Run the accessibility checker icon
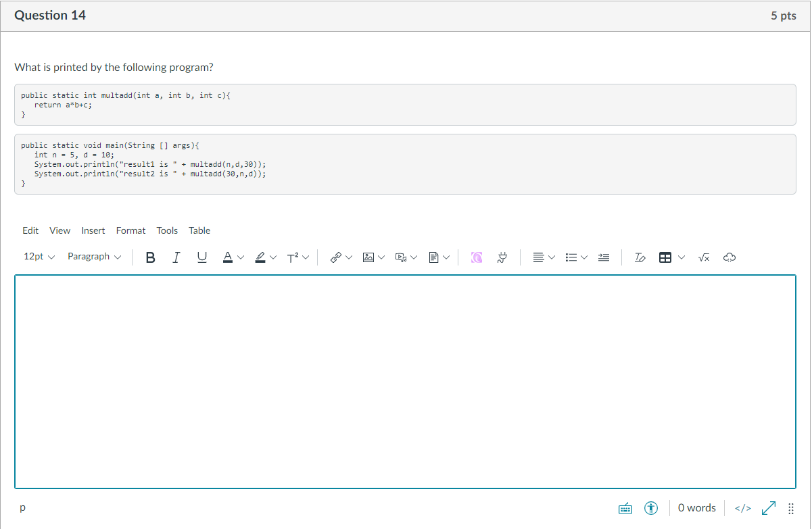 (x=651, y=507)
